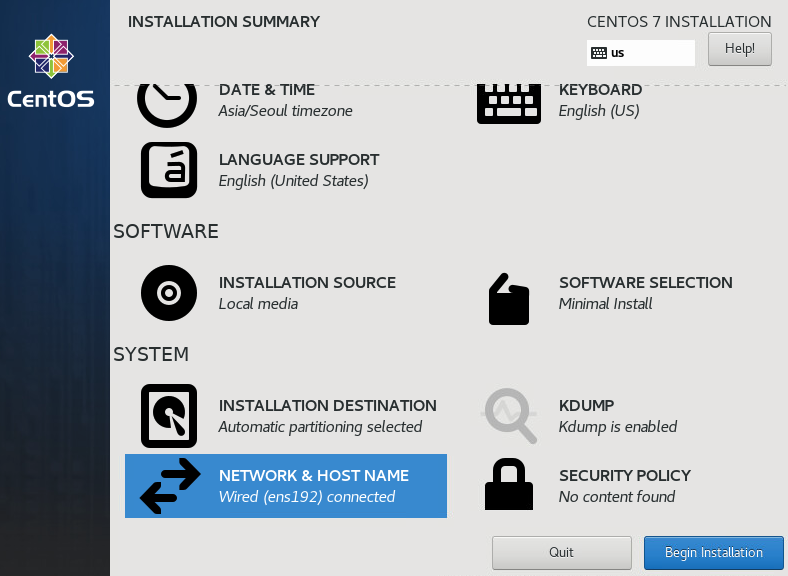Open KDUMP label
Viewport: 788px width, 576px height.
click(x=586, y=406)
